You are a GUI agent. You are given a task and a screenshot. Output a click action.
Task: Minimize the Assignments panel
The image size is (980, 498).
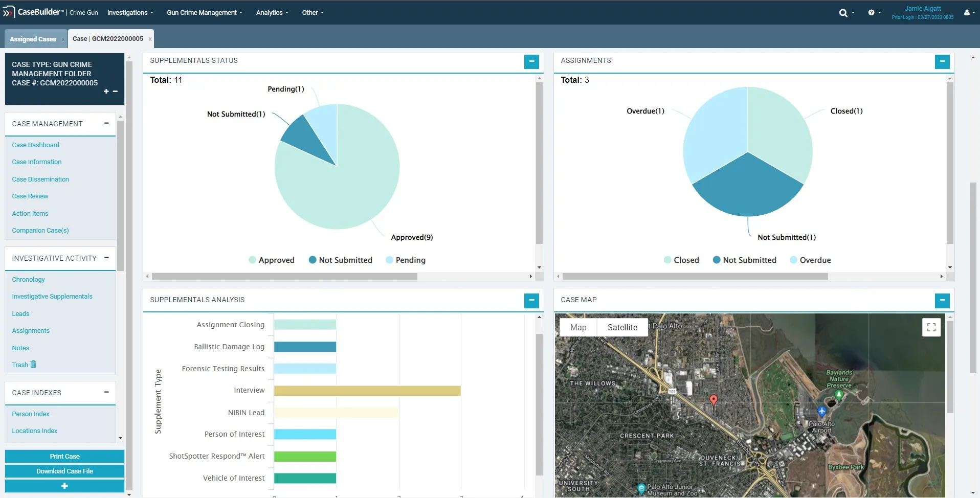[942, 61]
